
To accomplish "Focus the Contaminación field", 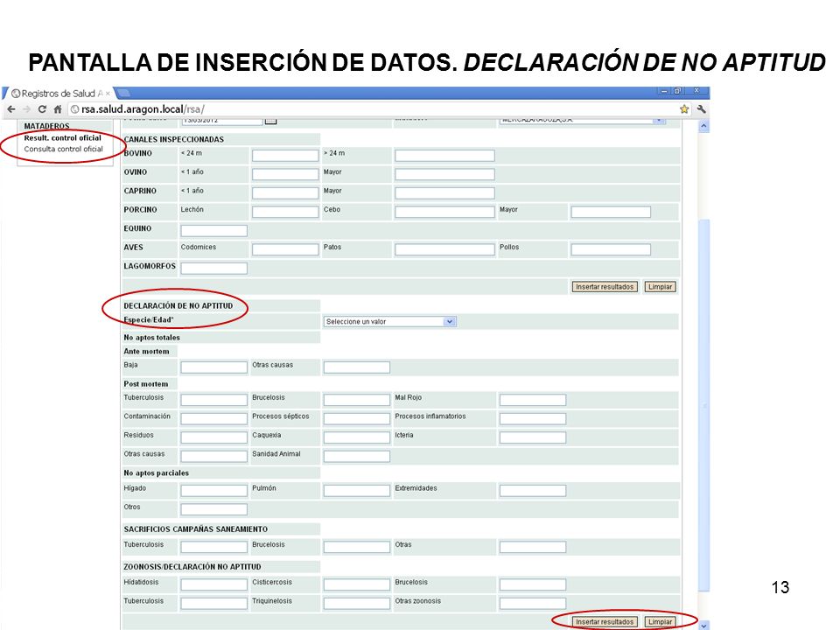I will pyautogui.click(x=213, y=418).
